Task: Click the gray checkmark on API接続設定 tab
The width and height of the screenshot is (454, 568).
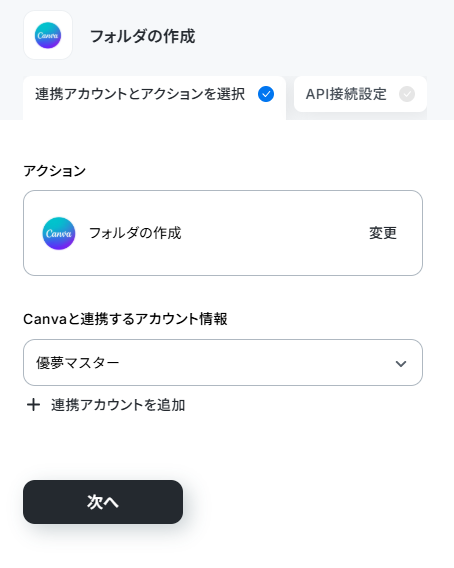Action: pos(407,94)
